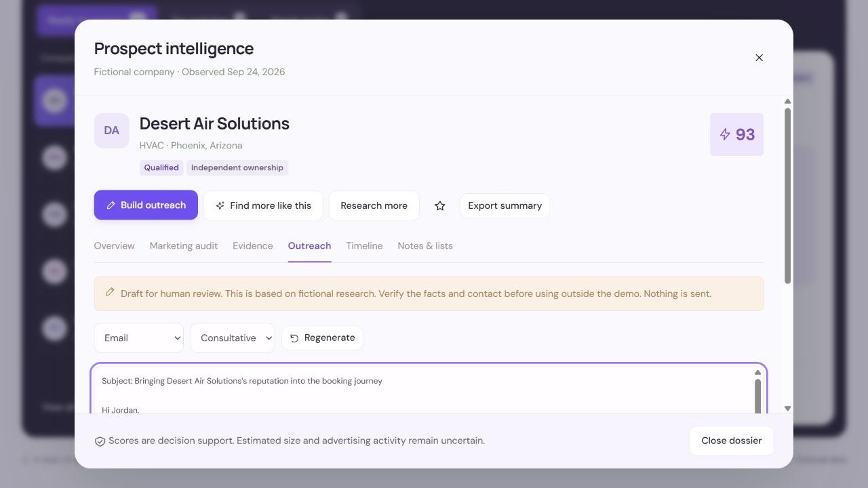Open the Evidence tab

pyautogui.click(x=253, y=245)
